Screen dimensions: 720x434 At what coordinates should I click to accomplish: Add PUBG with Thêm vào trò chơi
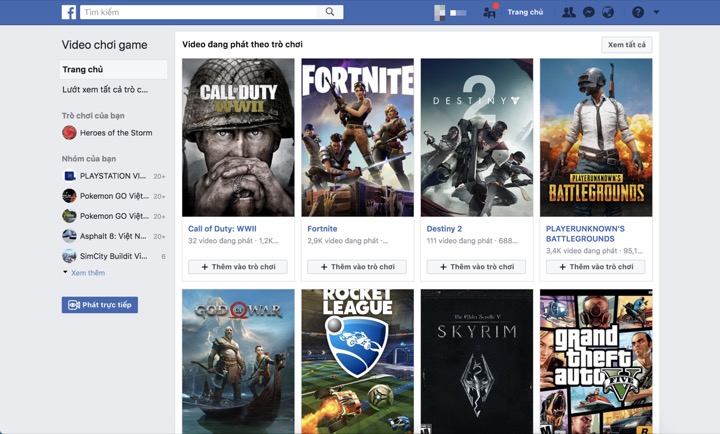(596, 267)
